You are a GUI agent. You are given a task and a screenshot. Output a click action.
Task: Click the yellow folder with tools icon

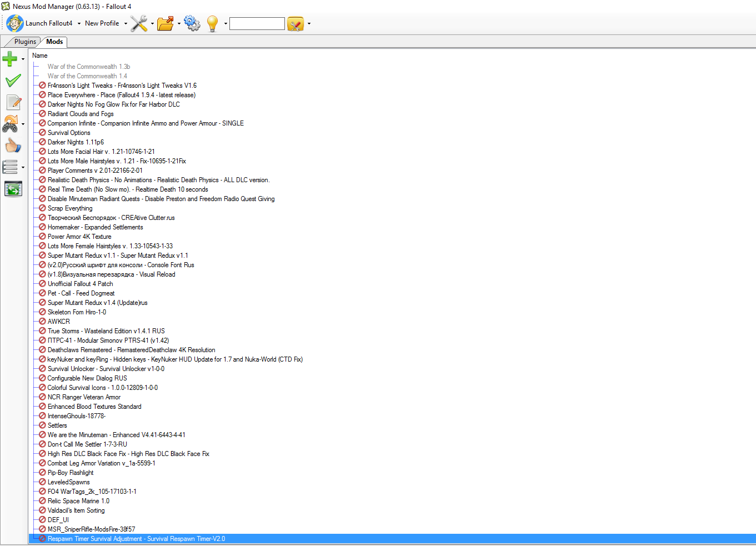click(x=296, y=23)
